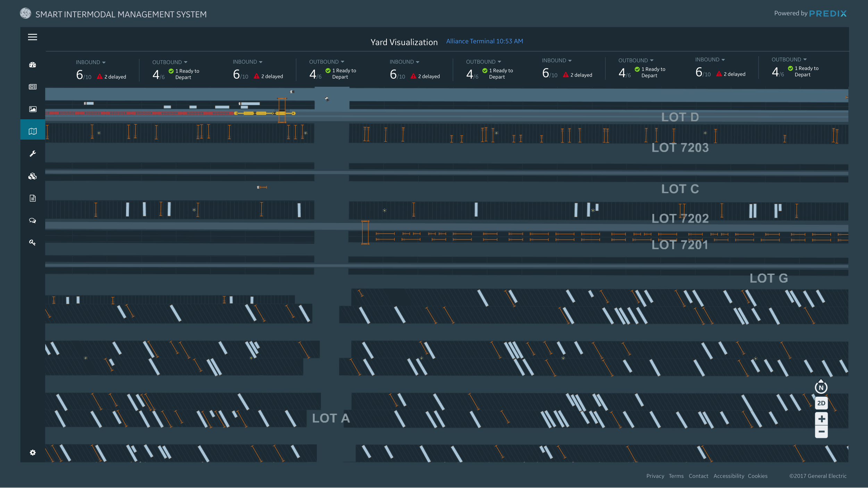Zoom out the map with minus button
The width and height of the screenshot is (868, 488).
click(x=821, y=431)
